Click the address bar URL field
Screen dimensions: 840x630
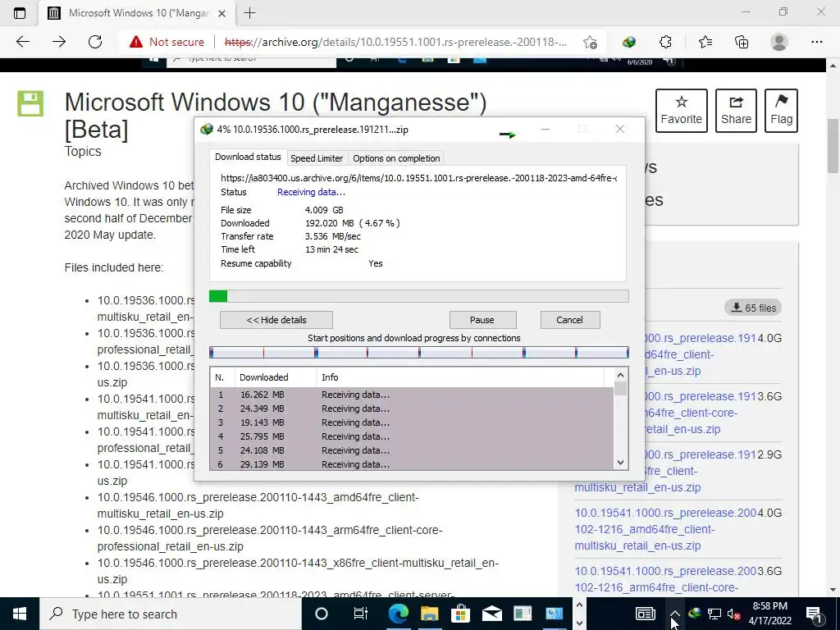tap(395, 42)
